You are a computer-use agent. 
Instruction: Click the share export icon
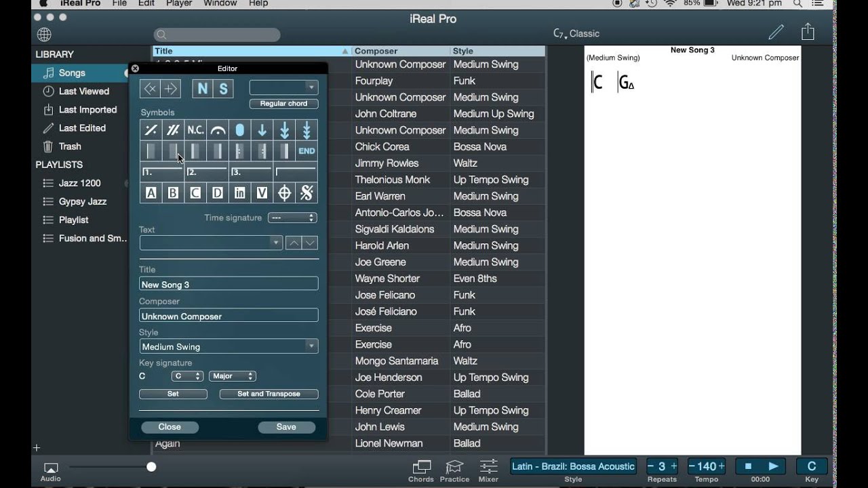pyautogui.click(x=808, y=32)
